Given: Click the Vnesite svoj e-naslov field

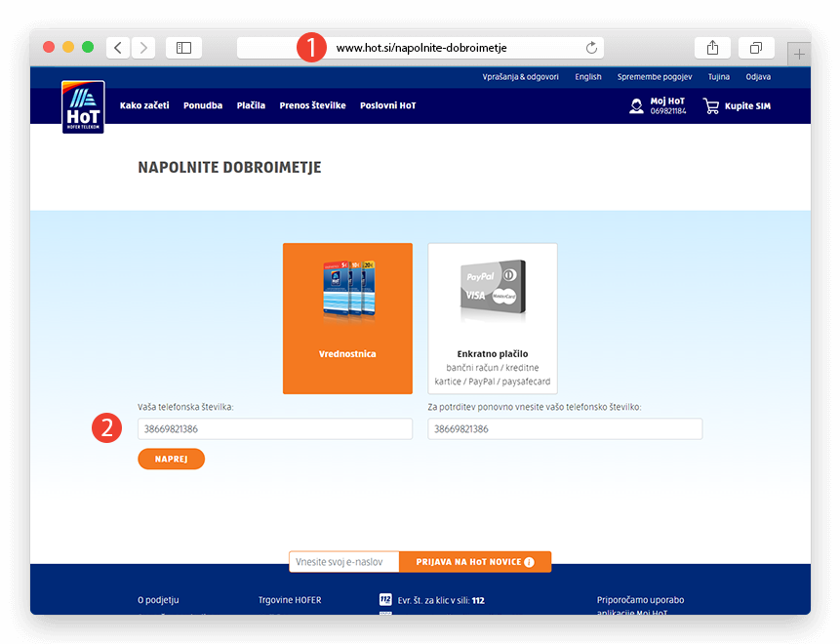Looking at the screenshot, I should click(x=344, y=562).
